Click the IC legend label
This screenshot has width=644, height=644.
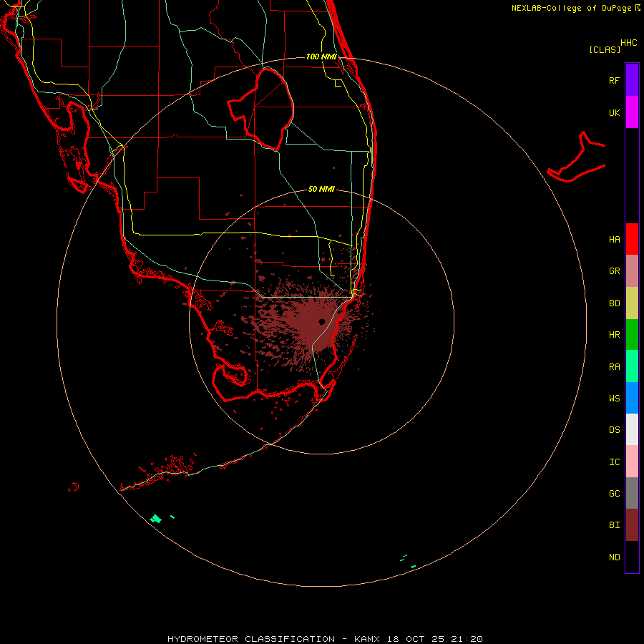(x=614, y=462)
